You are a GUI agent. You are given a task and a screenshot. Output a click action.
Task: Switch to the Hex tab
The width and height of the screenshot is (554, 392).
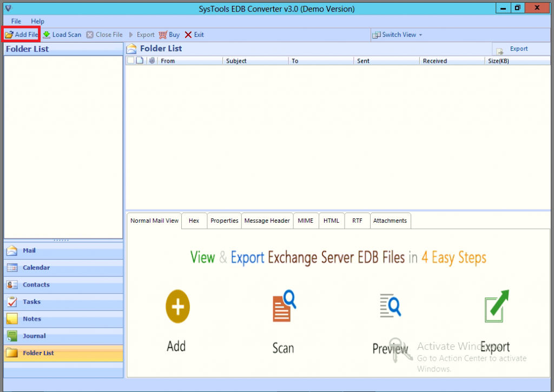tap(194, 221)
